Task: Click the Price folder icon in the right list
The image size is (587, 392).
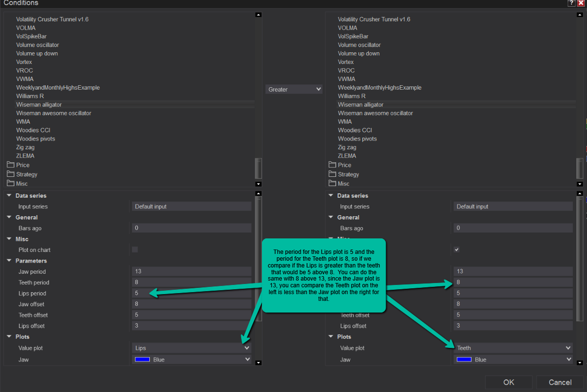Action: pos(332,165)
